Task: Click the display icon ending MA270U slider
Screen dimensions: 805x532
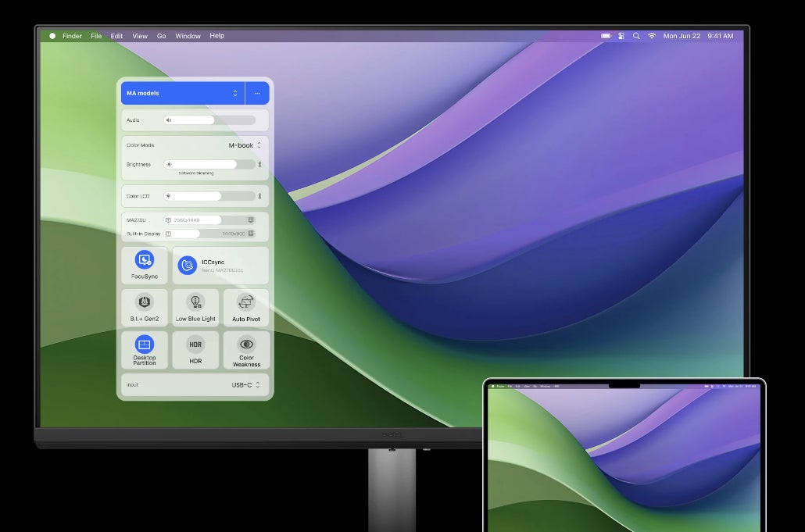Action: [251, 220]
